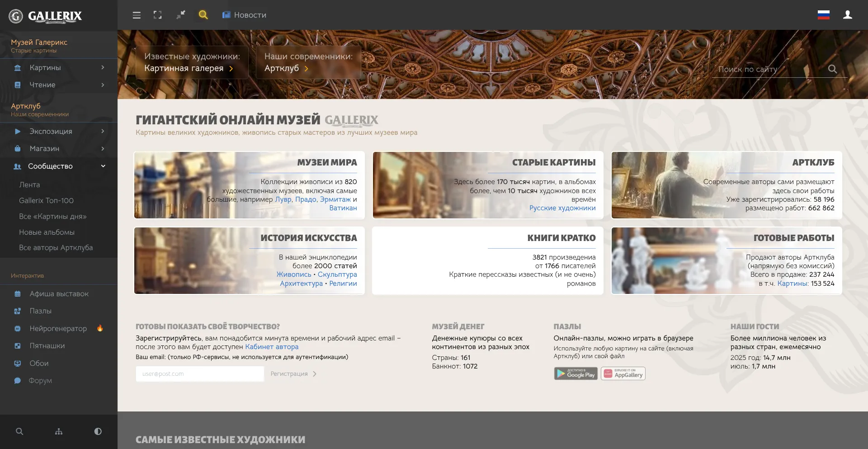Image resolution: width=868 pixels, height=449 pixels.
Task: Expand the Экспозиция sidebar section
Action: point(59,131)
